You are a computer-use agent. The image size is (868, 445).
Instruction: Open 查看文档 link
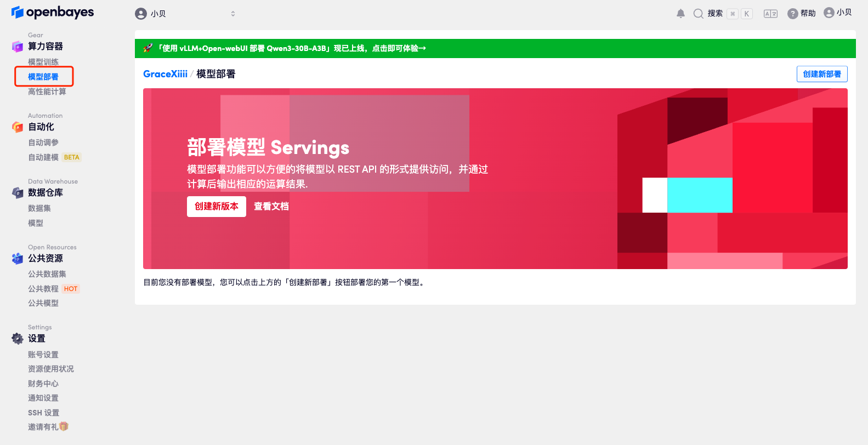click(x=271, y=207)
